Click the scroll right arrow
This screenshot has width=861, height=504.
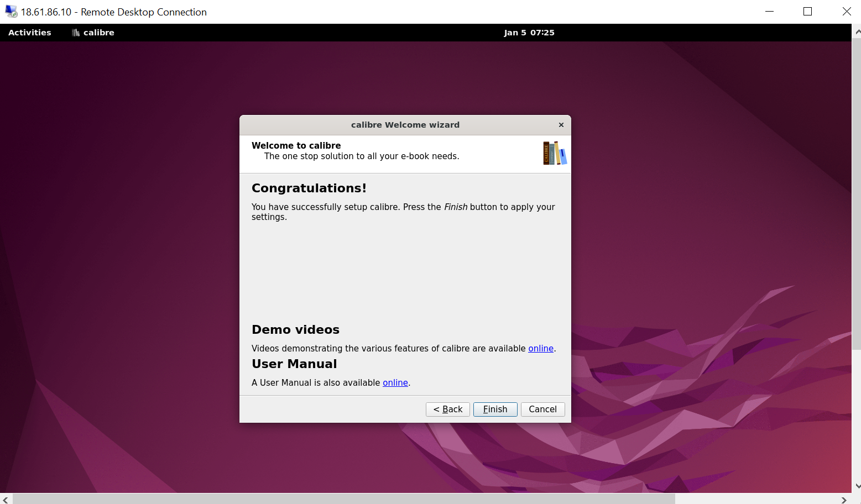pos(844,500)
